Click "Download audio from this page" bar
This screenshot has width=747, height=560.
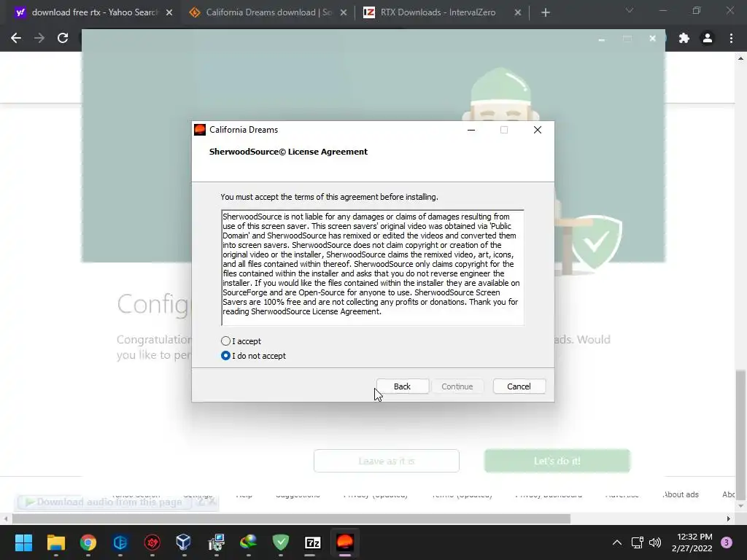[104, 502]
